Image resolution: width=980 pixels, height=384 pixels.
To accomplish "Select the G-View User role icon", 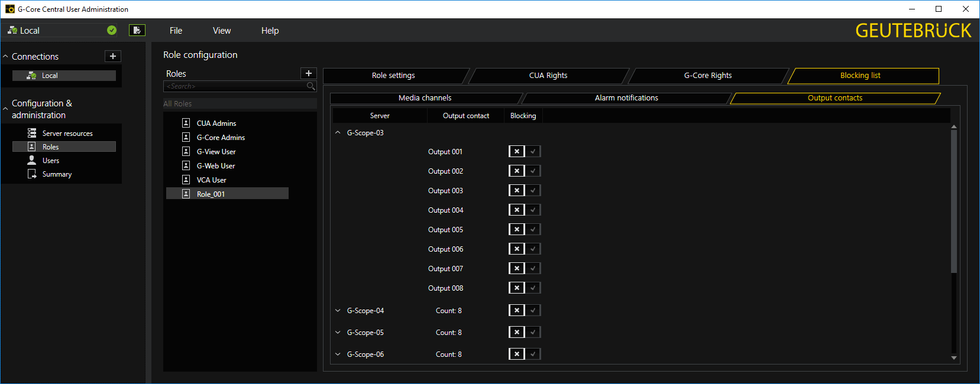I will (x=186, y=151).
